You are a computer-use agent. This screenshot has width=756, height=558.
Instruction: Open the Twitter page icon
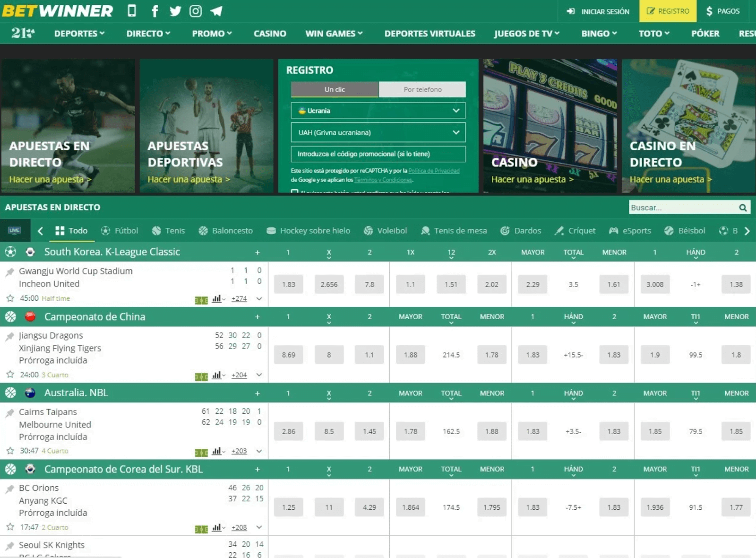(175, 11)
